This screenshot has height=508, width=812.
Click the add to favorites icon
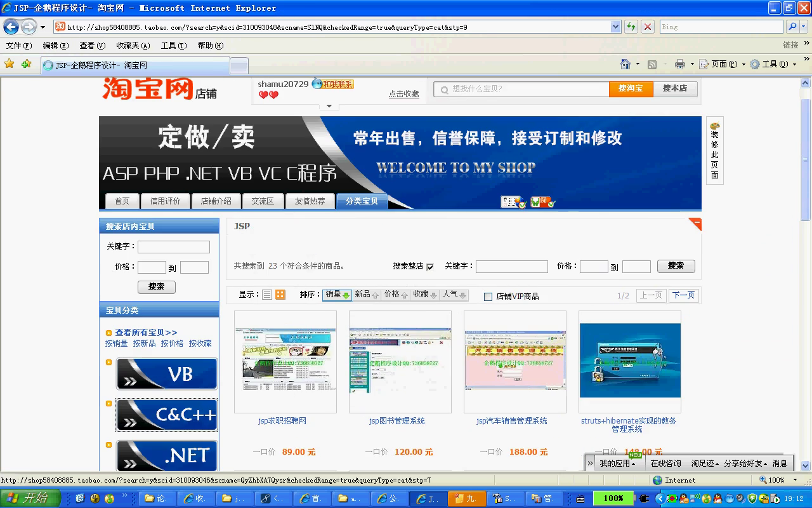[x=26, y=64]
